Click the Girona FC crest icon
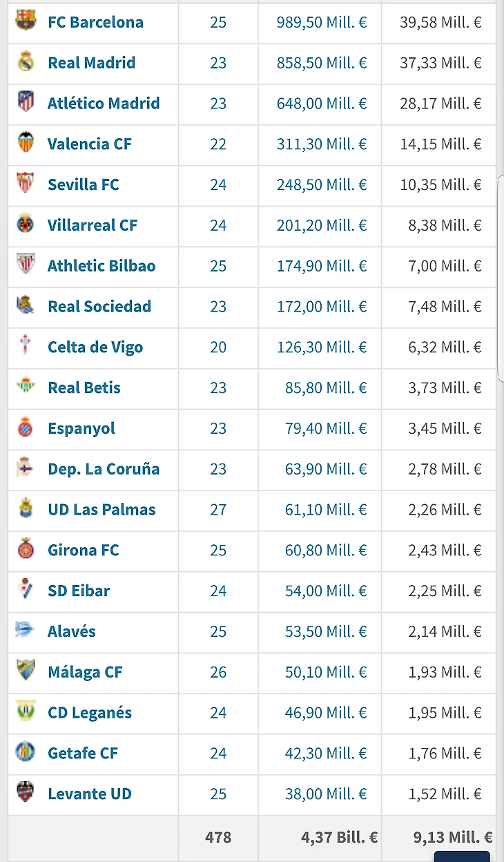504x862 pixels. (26, 549)
